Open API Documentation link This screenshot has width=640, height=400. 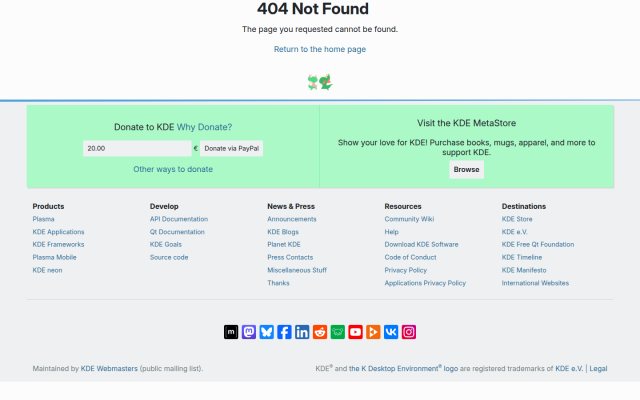point(179,219)
